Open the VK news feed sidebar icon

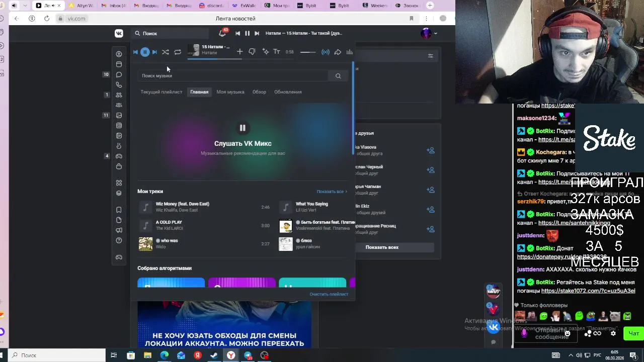coord(119,64)
